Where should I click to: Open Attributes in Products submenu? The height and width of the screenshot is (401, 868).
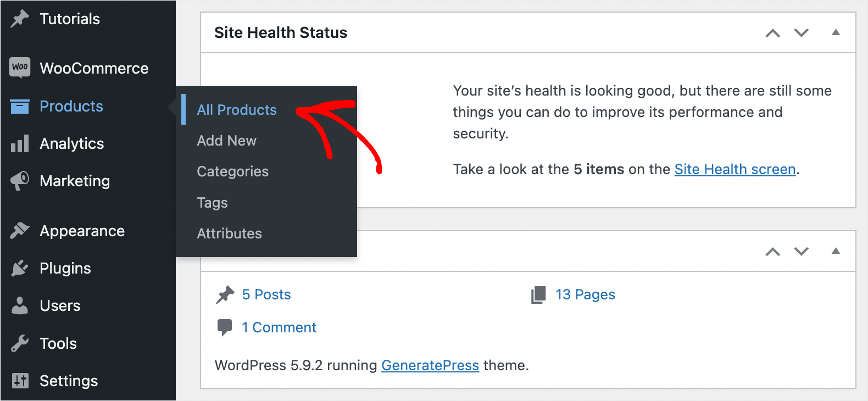coord(229,233)
